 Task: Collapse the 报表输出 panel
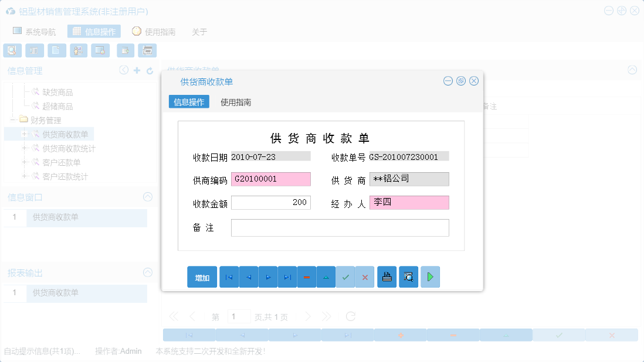click(x=147, y=272)
